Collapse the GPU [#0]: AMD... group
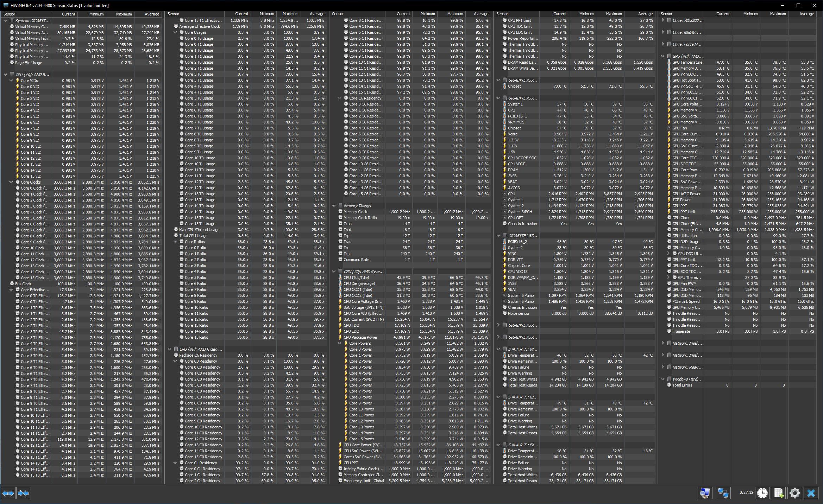 click(662, 56)
